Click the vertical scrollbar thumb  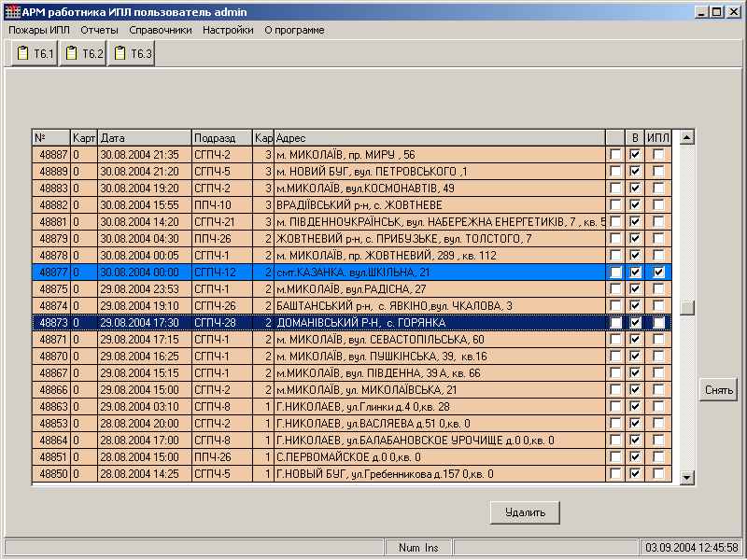(x=686, y=308)
